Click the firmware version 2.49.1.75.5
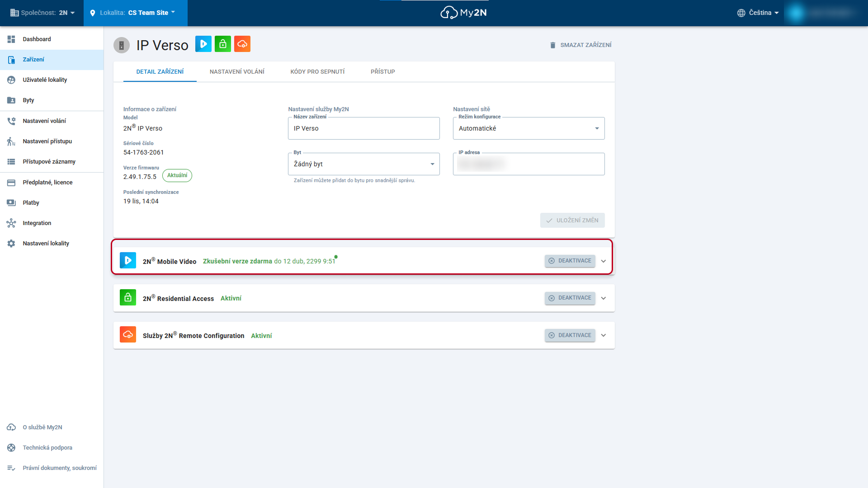The width and height of the screenshot is (868, 488). coord(140,177)
